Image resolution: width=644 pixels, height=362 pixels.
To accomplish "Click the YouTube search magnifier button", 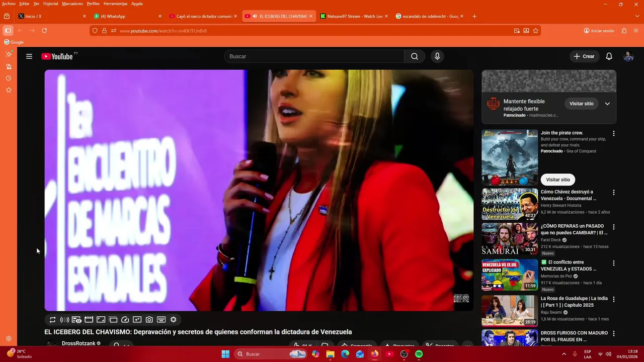I will click(415, 56).
